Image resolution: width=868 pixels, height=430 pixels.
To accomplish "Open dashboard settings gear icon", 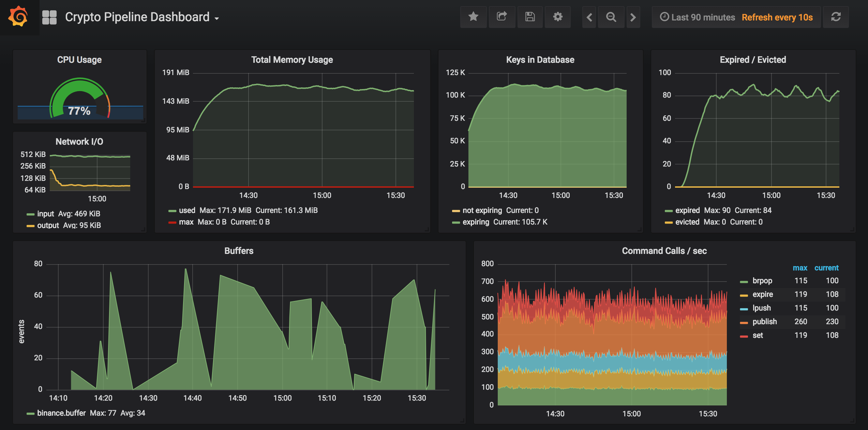I will (x=557, y=17).
